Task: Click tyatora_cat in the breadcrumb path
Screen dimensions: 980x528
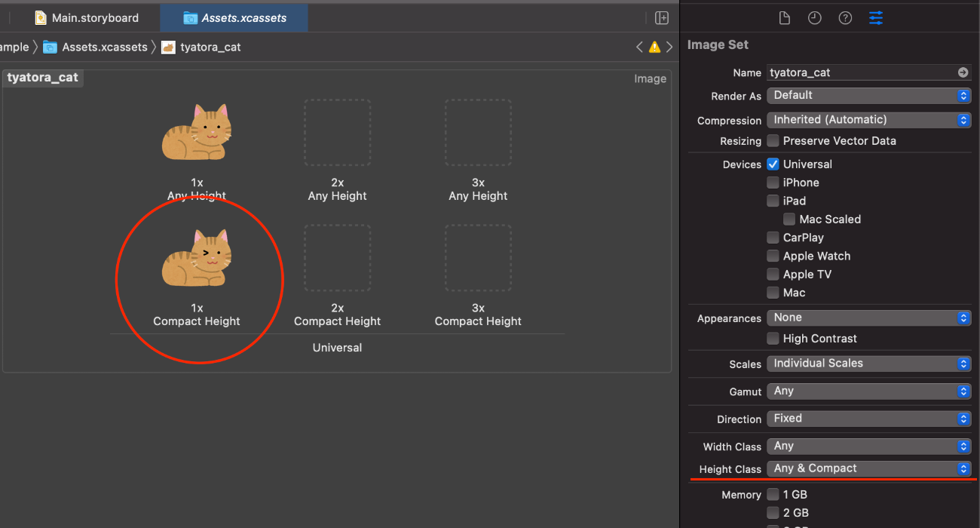Action: pos(210,47)
